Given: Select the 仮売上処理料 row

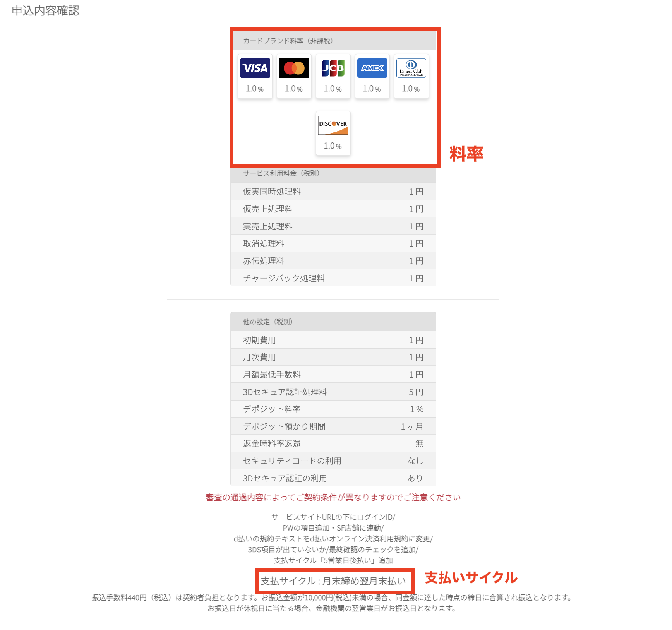Looking at the screenshot, I should pyautogui.click(x=333, y=209).
